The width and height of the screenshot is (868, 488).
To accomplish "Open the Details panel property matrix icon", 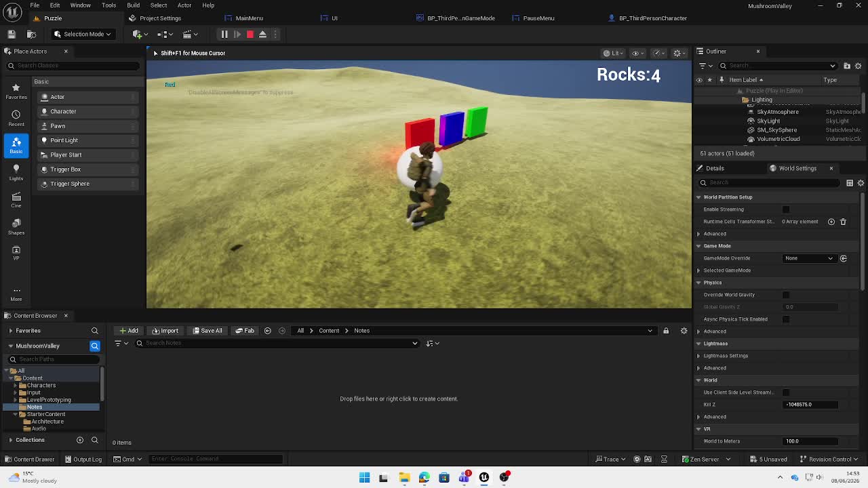I will pyautogui.click(x=850, y=183).
